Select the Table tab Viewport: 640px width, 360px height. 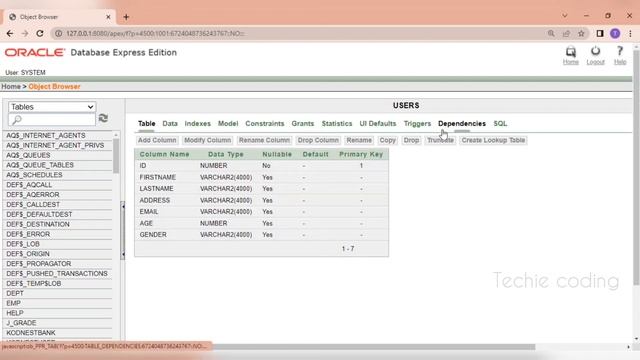click(147, 124)
